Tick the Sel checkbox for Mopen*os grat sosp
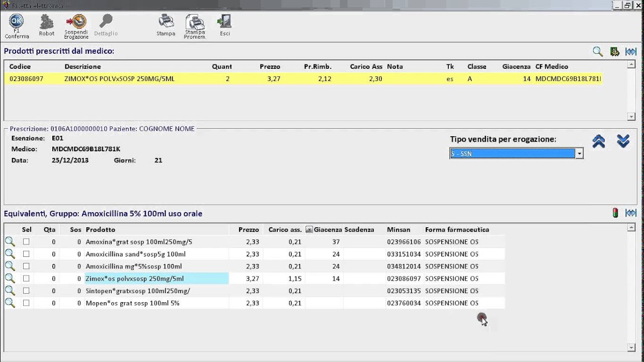Viewport: 644px width, 362px height. click(x=26, y=303)
